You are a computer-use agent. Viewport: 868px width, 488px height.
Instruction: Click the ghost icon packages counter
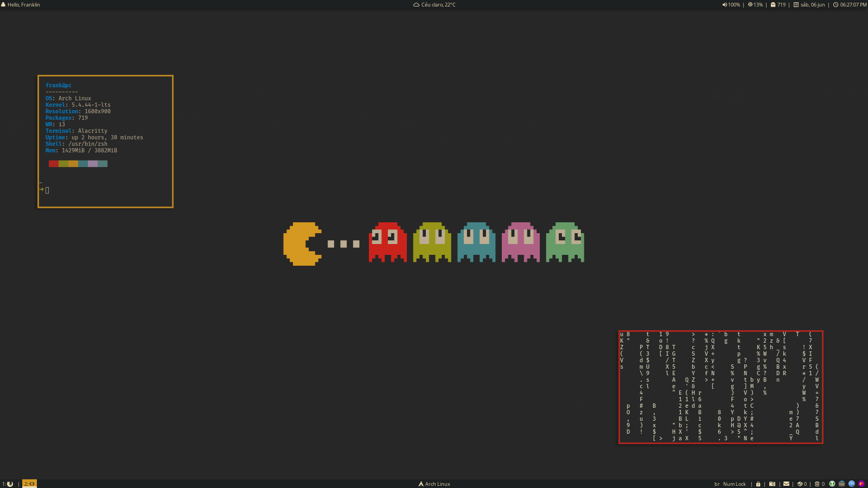click(778, 4)
